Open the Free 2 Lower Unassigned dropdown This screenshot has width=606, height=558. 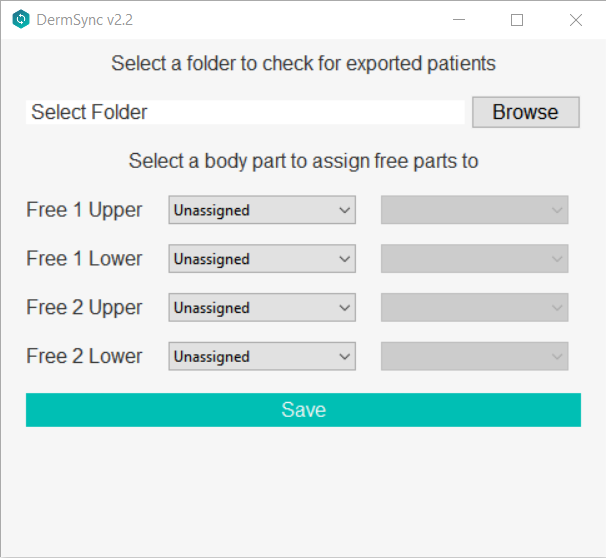262,356
